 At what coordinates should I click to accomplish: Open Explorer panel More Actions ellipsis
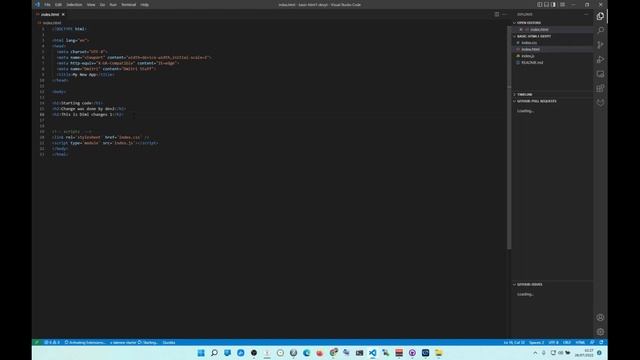pyautogui.click(x=586, y=14)
